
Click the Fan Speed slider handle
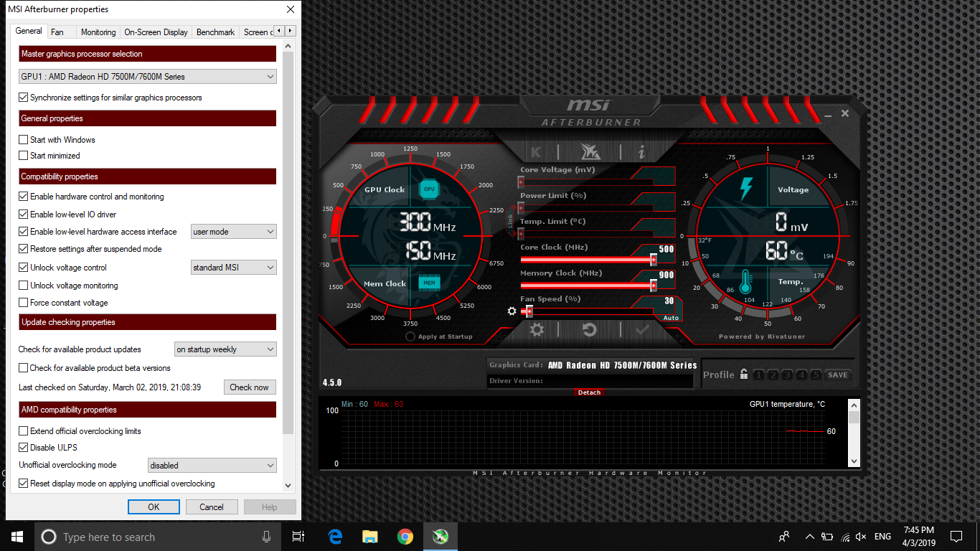529,311
